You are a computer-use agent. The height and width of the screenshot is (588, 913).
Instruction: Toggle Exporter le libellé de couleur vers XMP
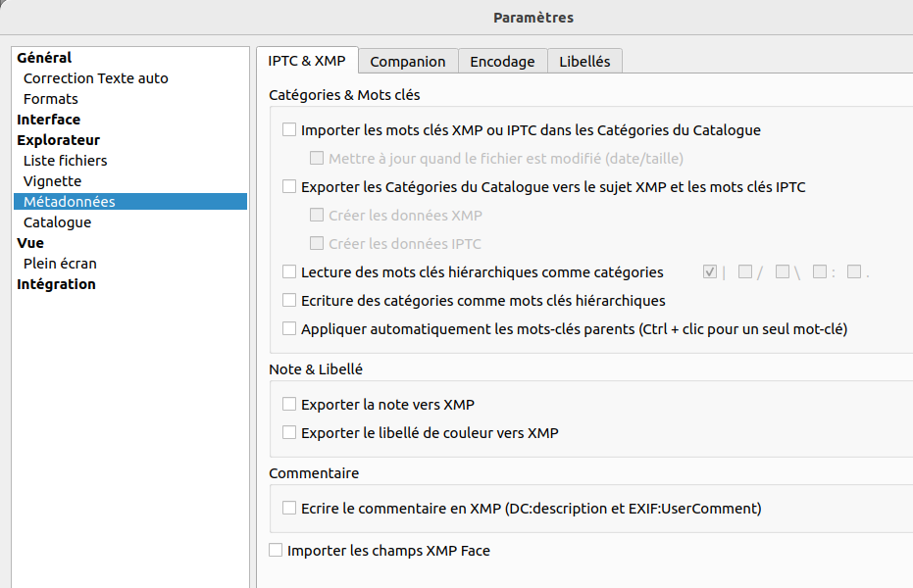pyautogui.click(x=289, y=432)
